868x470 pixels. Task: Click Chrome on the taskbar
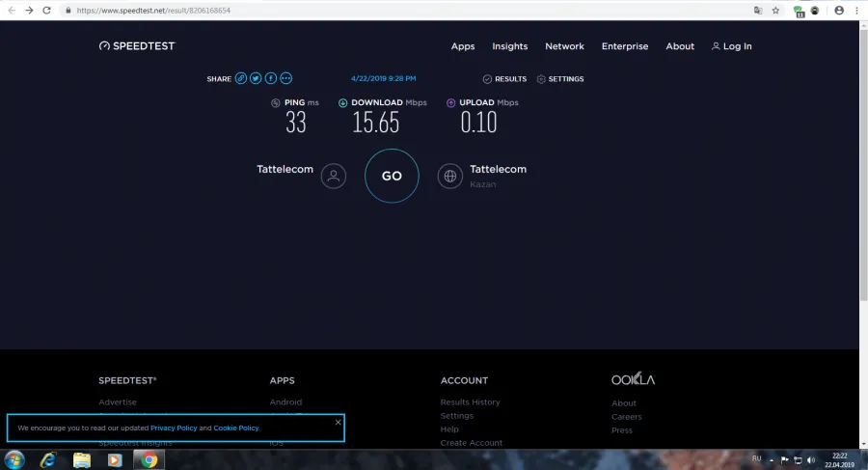tap(149, 460)
